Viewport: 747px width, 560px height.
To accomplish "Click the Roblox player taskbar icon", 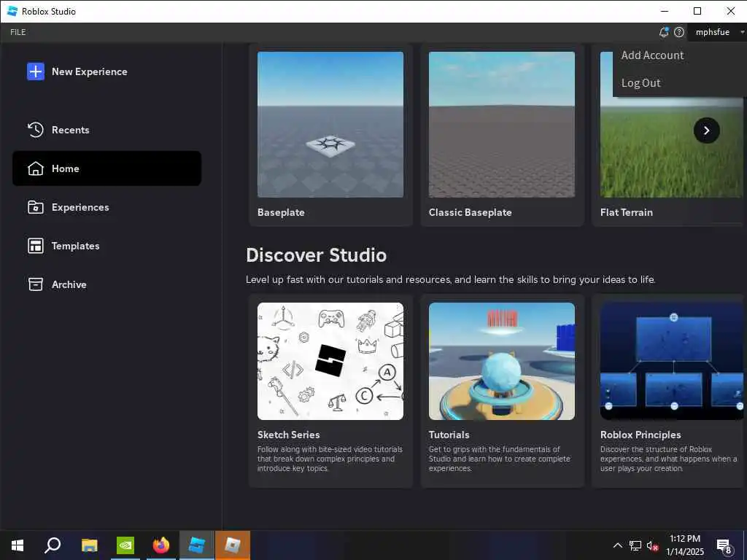I will [x=233, y=545].
